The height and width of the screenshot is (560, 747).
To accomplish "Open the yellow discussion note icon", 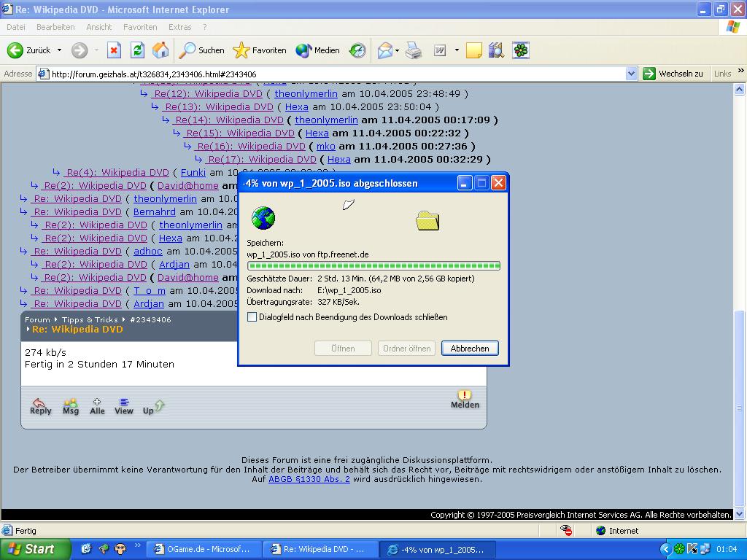I will coord(473,50).
